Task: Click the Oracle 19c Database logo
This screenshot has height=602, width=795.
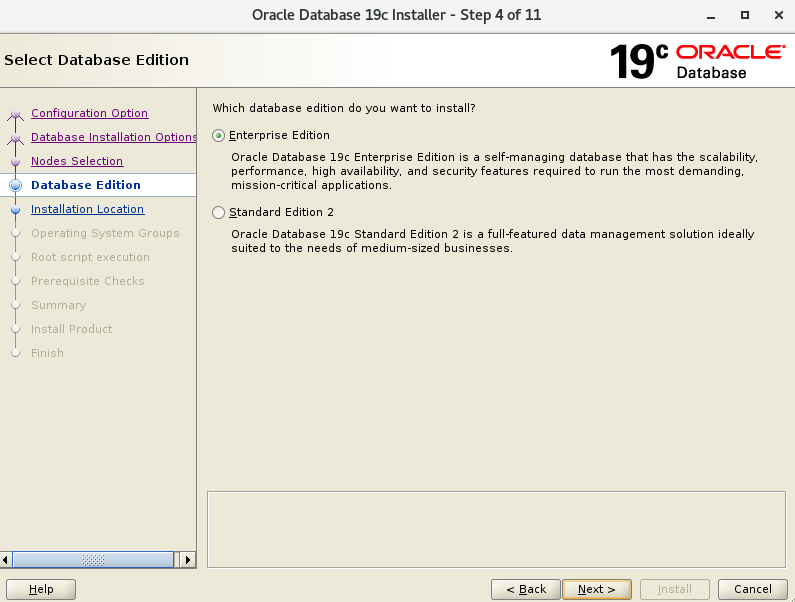Action: pos(698,61)
